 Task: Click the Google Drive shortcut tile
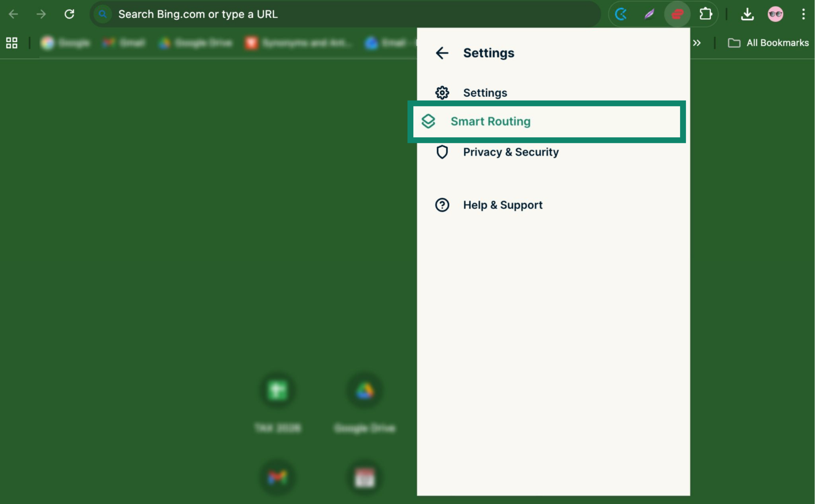pos(364,391)
